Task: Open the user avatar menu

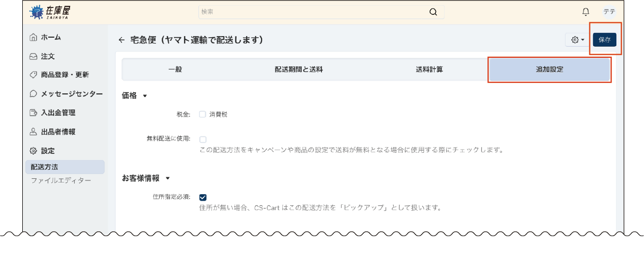Action: coord(609,12)
